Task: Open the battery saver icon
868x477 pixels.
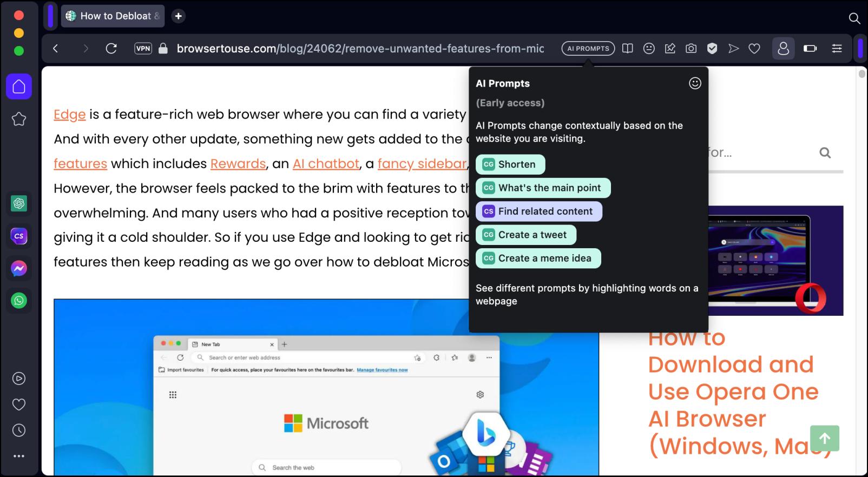Action: click(810, 49)
